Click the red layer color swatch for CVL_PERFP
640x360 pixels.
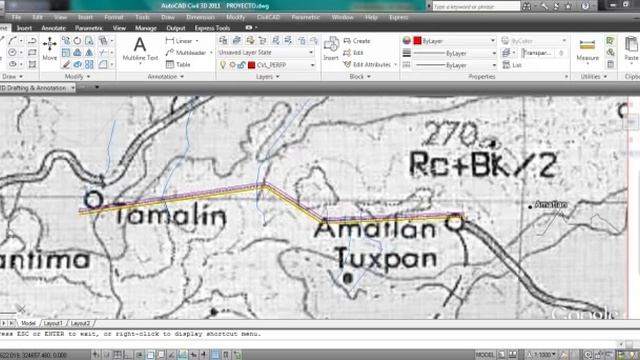click(x=251, y=65)
